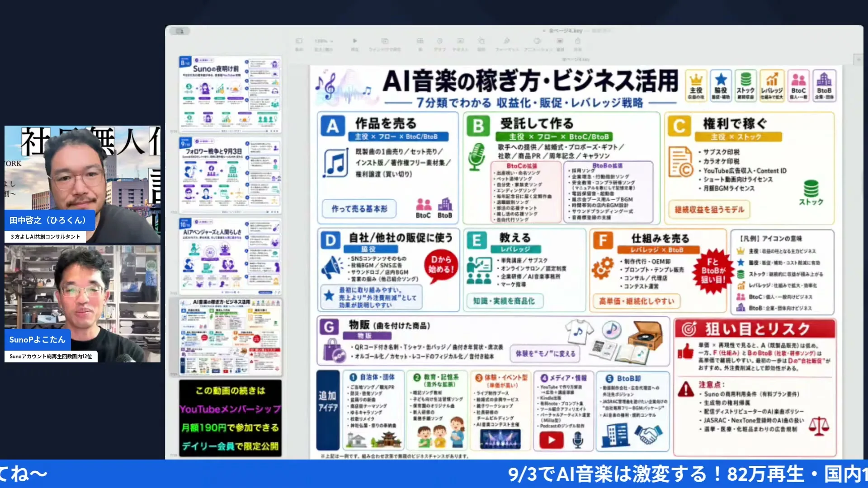Viewport: 868px width, 488px height.
Task: Click the red 'Dから始める!' speech bubble
Action: pos(440,266)
